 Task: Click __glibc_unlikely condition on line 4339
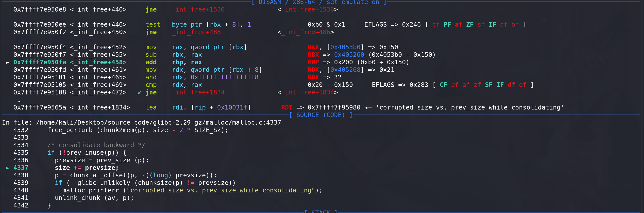(145, 183)
